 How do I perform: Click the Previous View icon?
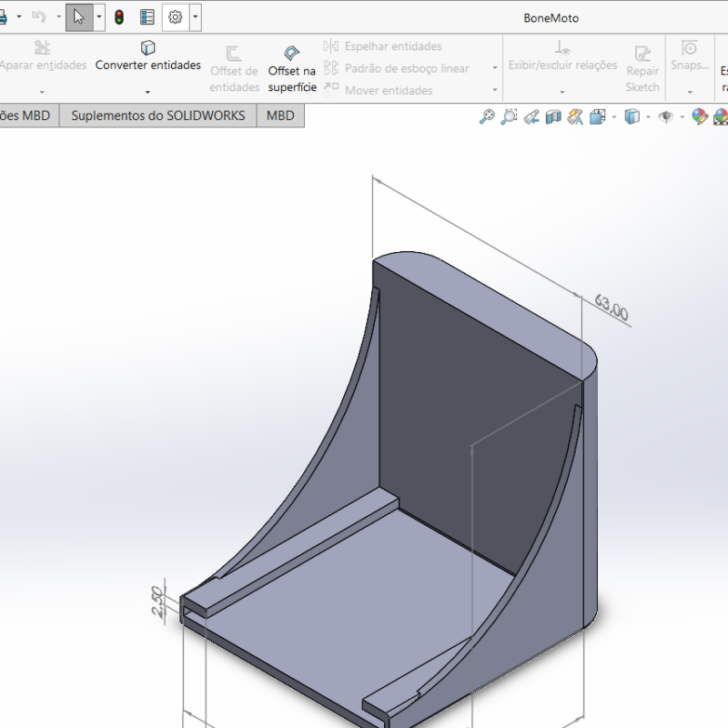coord(531,116)
